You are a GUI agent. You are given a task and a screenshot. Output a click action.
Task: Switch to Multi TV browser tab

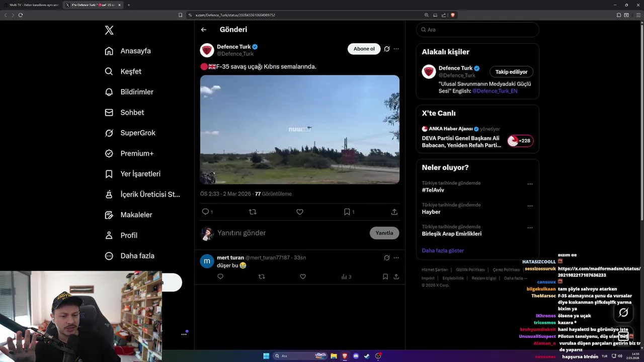tap(31, 5)
